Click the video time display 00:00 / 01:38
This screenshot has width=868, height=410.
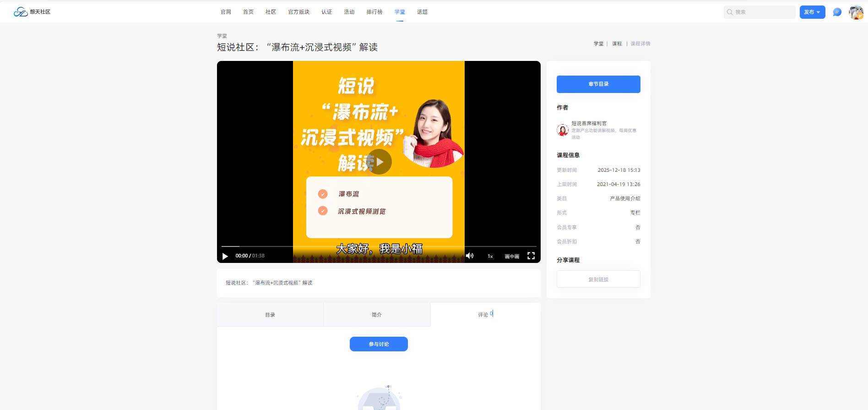tap(250, 256)
